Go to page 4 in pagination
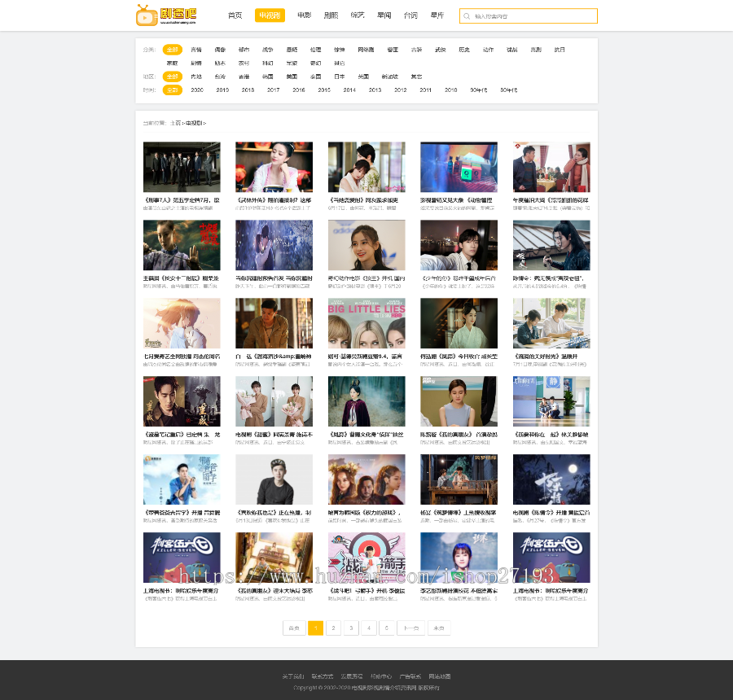 pos(369,628)
